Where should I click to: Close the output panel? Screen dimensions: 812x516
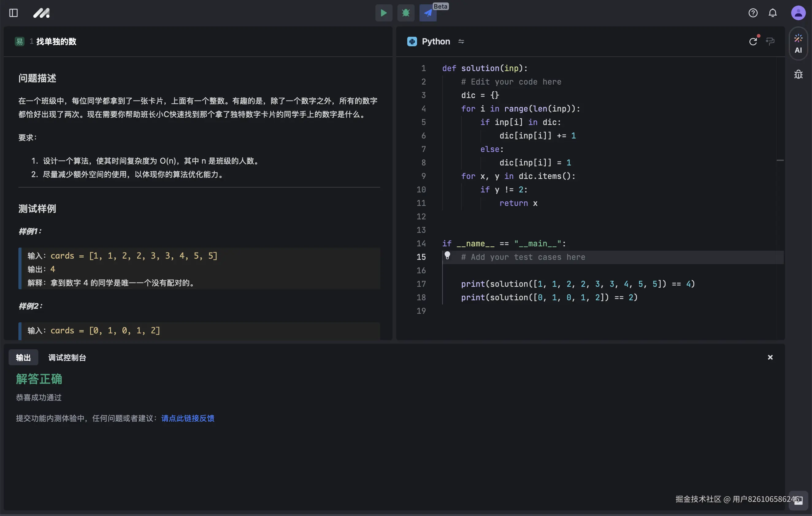(770, 357)
